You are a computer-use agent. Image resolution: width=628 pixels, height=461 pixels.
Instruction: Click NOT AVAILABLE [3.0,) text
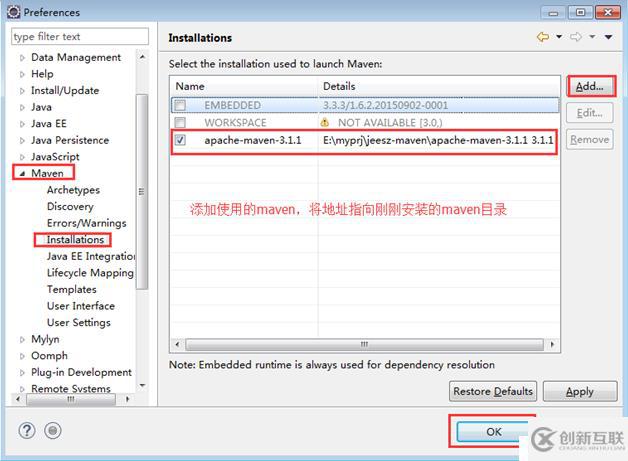point(390,123)
